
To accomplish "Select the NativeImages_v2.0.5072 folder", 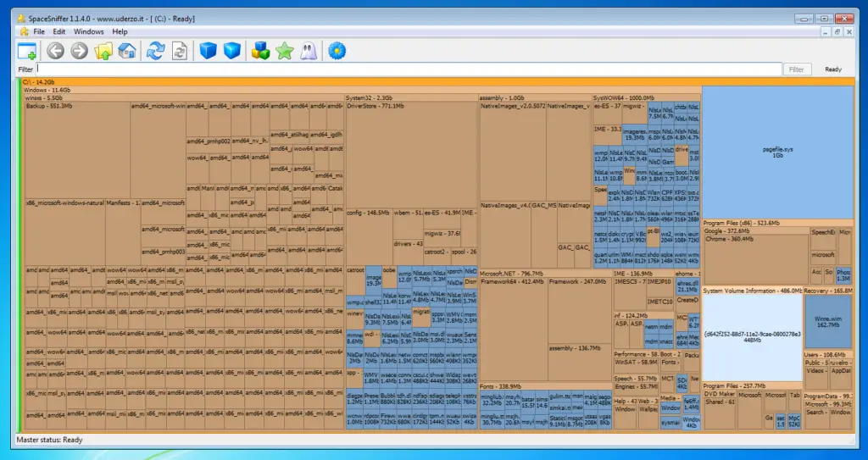I will pyautogui.click(x=513, y=151).
